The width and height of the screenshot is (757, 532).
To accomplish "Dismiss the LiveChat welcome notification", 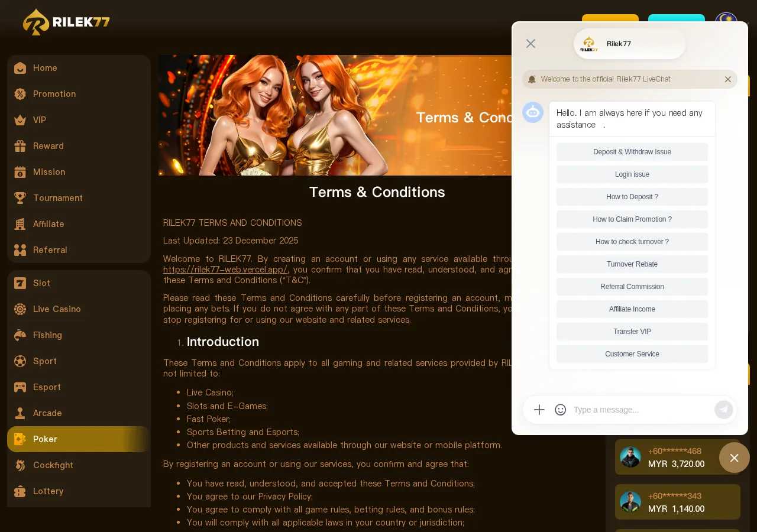I will coord(728,79).
